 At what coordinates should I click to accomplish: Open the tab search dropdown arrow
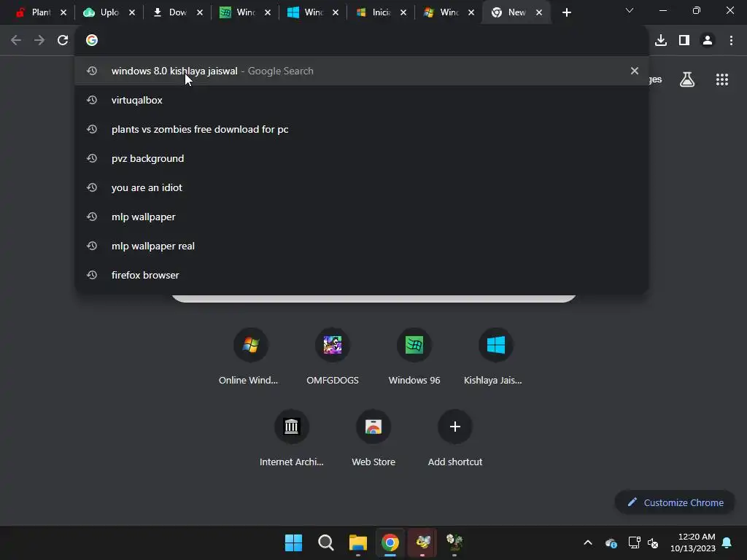[630, 10]
